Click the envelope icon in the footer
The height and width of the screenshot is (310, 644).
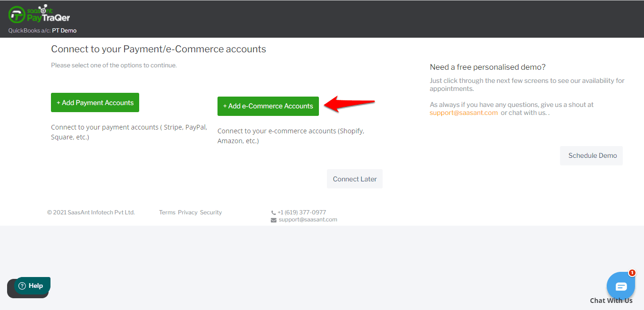tap(274, 220)
